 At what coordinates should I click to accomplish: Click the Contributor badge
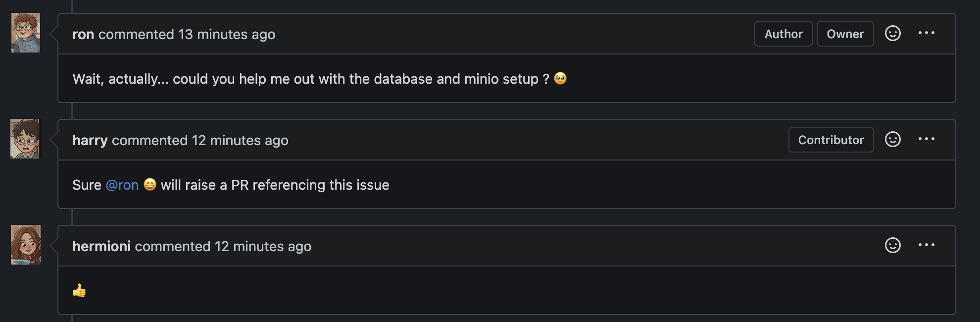pos(831,140)
